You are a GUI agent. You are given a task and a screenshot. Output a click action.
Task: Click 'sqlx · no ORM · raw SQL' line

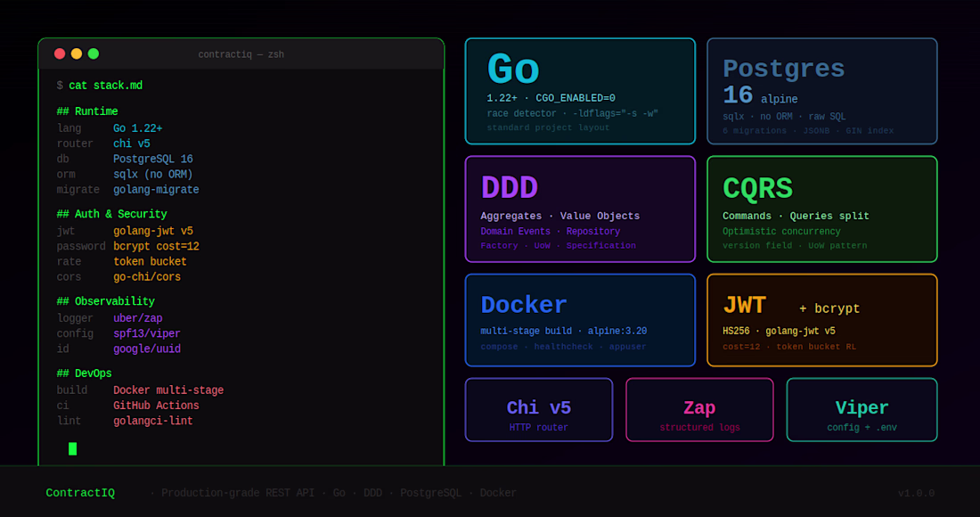784,116
